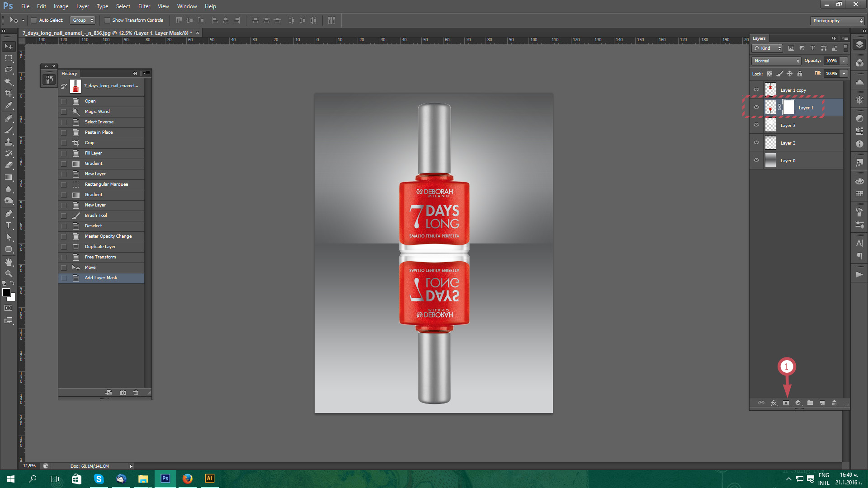Open the Filter menu
This screenshot has height=488, width=868.
tap(144, 6)
